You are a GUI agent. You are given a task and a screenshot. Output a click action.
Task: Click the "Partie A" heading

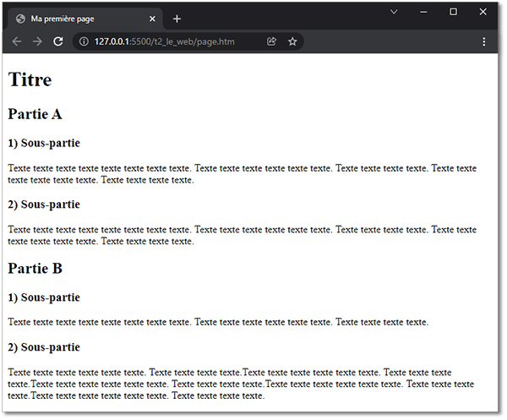pos(35,114)
